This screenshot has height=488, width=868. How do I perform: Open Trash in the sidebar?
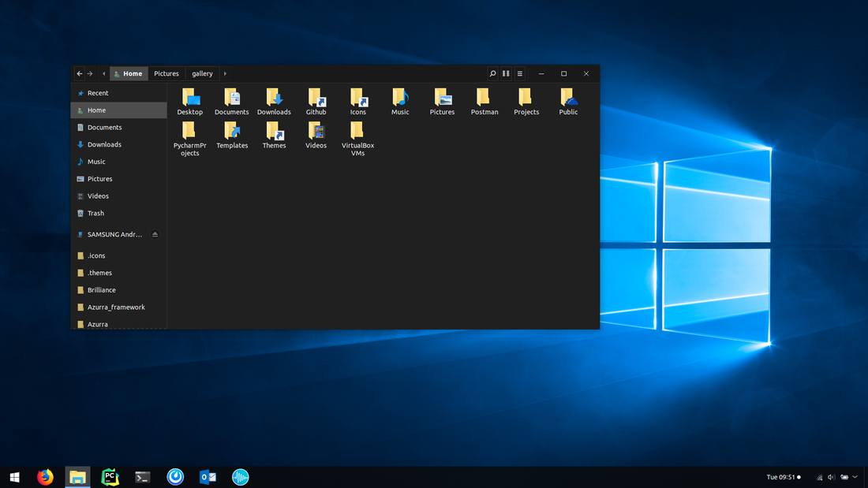pos(95,214)
